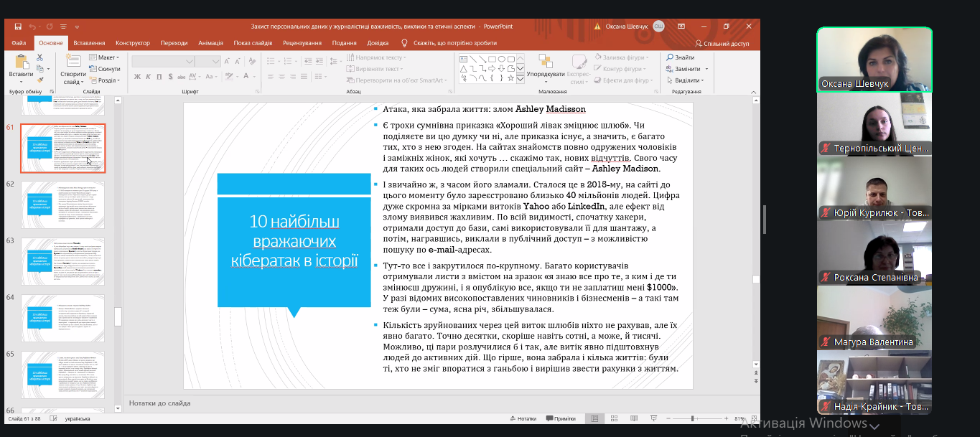Click the Скинути reset button
The height and width of the screenshot is (437, 980).
coord(105,69)
